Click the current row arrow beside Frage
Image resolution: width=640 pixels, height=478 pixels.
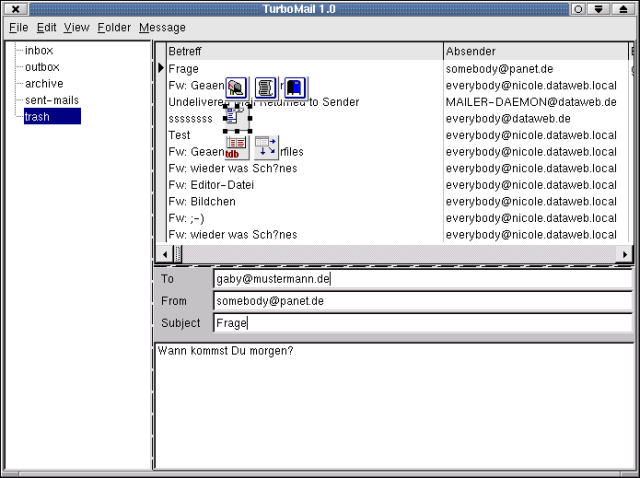tap(161, 68)
